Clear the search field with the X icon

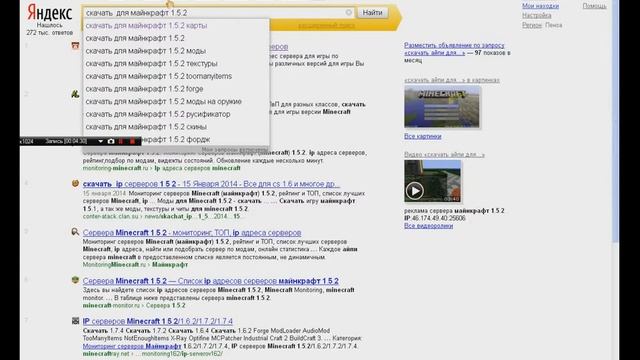pyautogui.click(x=349, y=13)
